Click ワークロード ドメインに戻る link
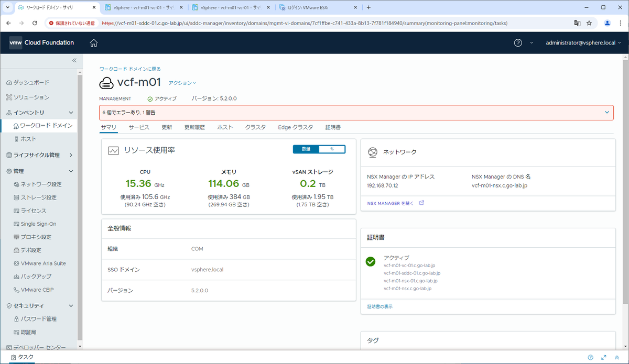 [x=130, y=69]
